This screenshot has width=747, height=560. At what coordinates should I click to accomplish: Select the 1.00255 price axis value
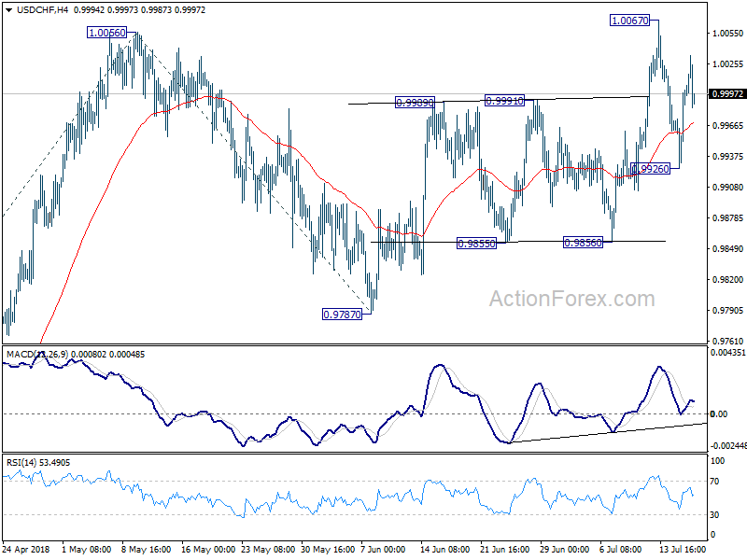pos(727,64)
